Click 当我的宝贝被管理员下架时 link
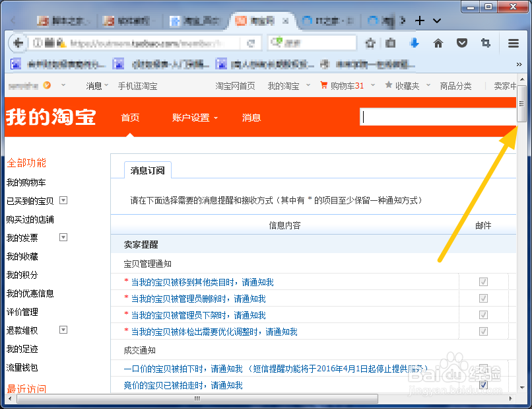 [199, 315]
